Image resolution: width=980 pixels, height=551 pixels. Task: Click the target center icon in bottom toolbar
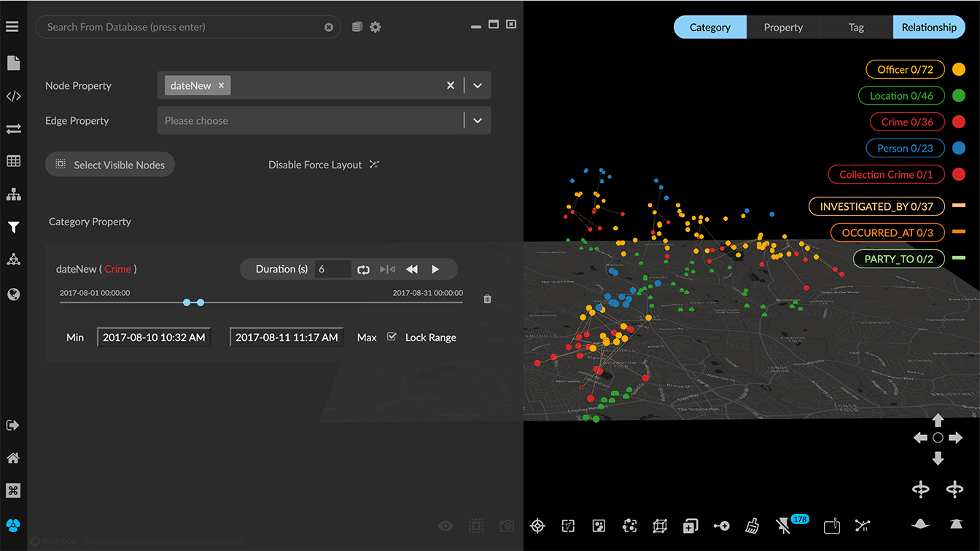click(537, 525)
